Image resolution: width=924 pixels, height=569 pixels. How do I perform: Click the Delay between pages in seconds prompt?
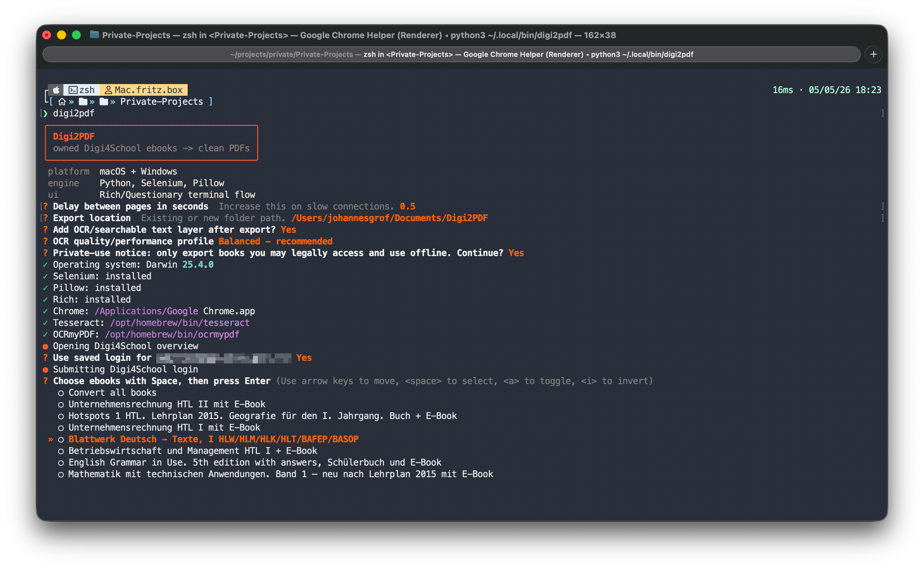(x=131, y=206)
